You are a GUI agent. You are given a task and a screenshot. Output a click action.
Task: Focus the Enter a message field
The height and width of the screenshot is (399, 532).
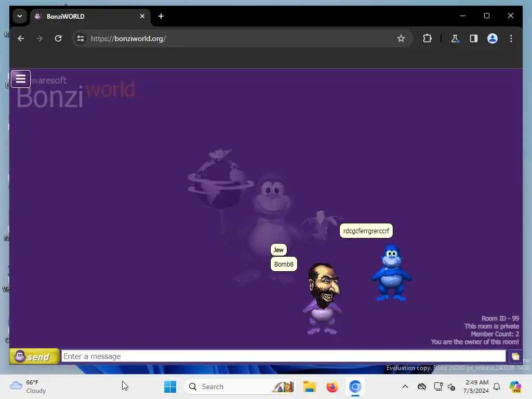coord(284,356)
